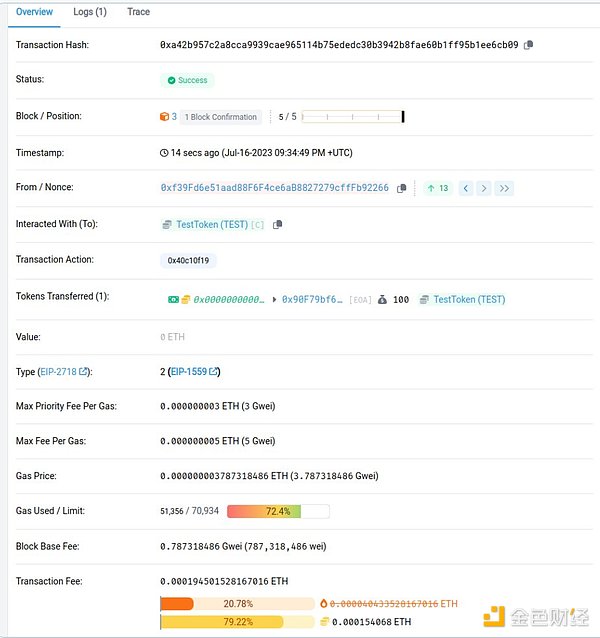Click the token weight icon beside 100
This screenshot has height=638, width=600.
click(x=382, y=300)
